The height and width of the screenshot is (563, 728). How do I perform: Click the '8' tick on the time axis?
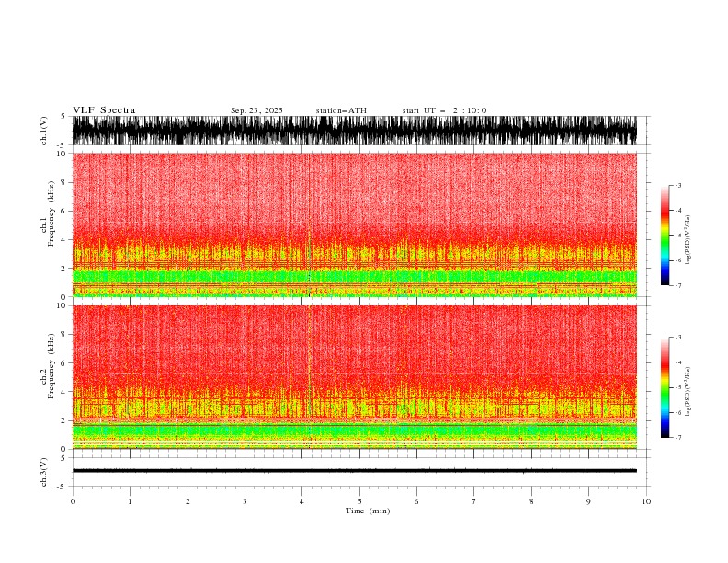click(x=531, y=501)
